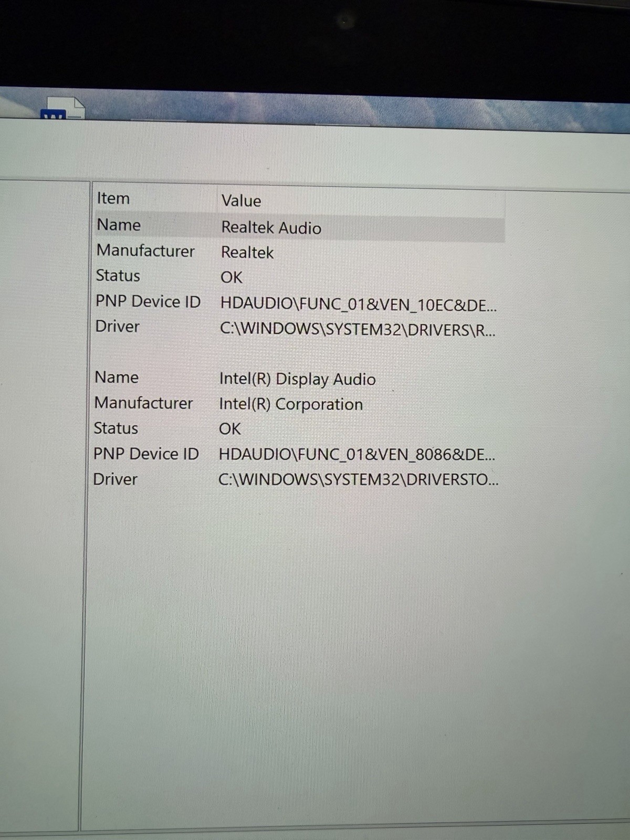Select the Name label for Intel Display Audio

(x=117, y=377)
